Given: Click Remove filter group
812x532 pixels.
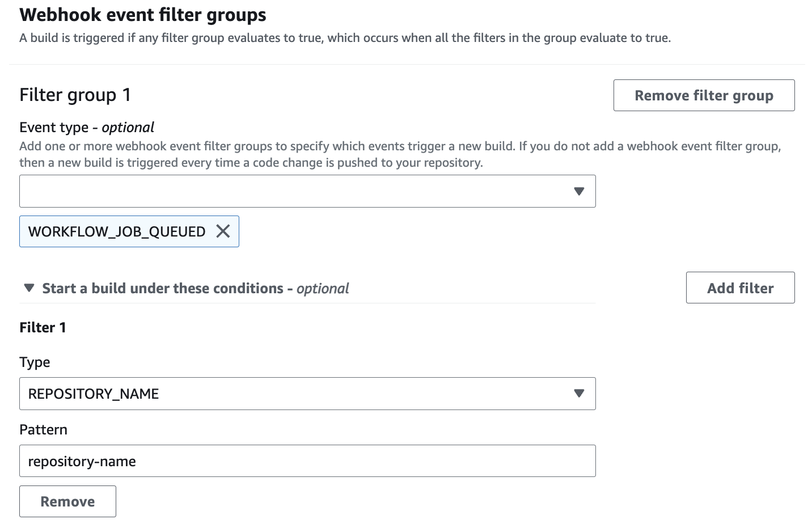Looking at the screenshot, I should pos(704,95).
